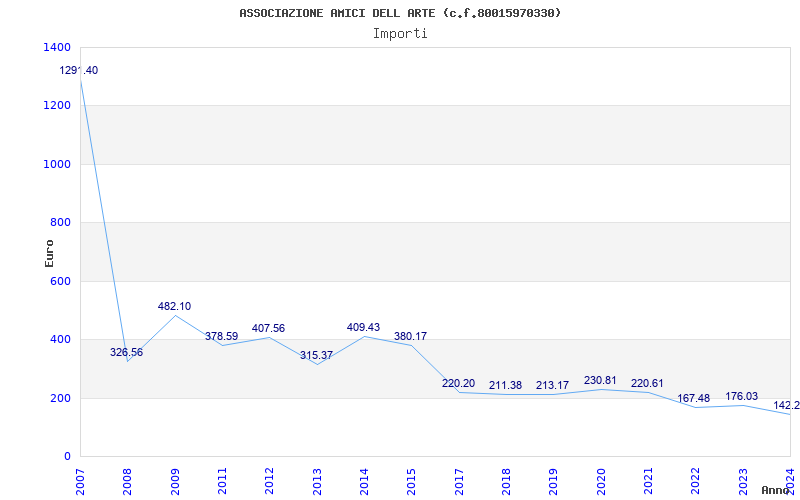Select the 315.37 data label
The height and width of the screenshot is (500, 800).
tap(316, 355)
